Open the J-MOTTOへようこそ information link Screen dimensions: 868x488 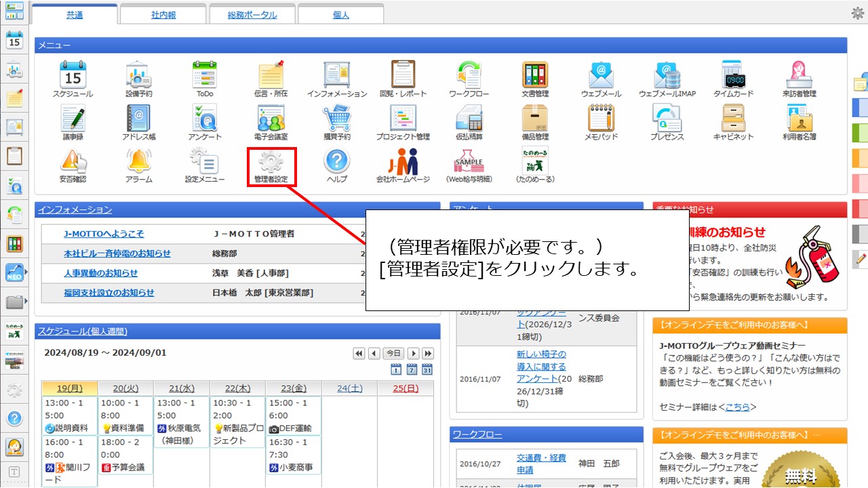[104, 234]
